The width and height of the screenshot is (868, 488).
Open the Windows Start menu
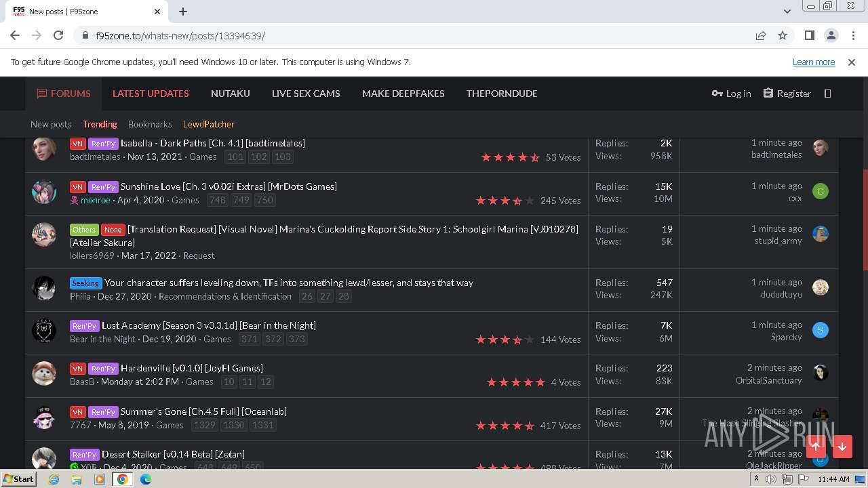(18, 479)
